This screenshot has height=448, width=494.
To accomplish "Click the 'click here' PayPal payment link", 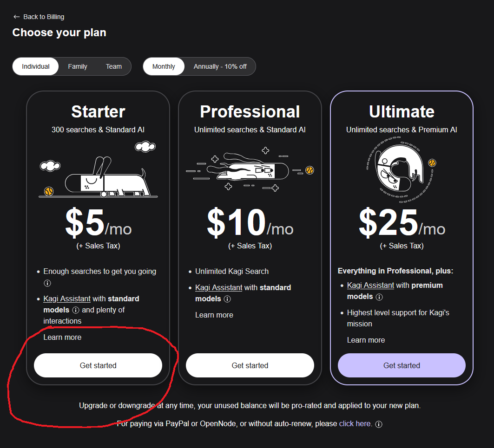I will pyautogui.click(x=355, y=423).
